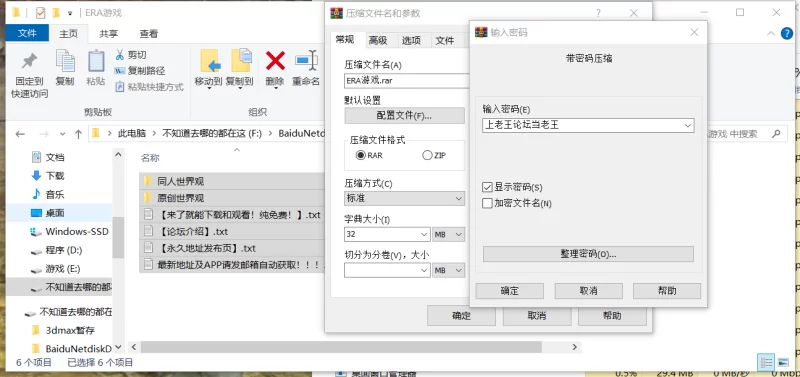Viewport: 800px width, 377px height.
Task: Select the file 【论坛介绍】.txt
Action: [x=232, y=232]
